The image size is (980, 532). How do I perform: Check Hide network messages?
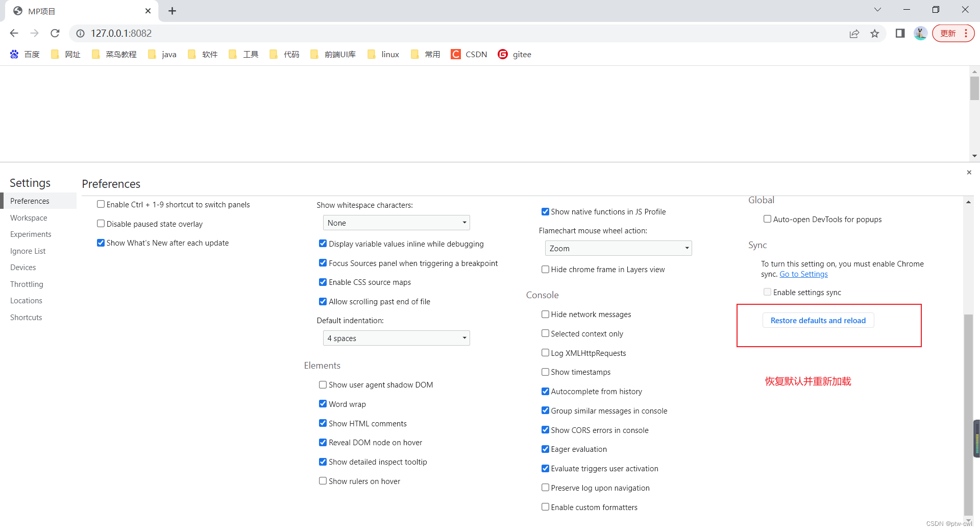coord(545,315)
